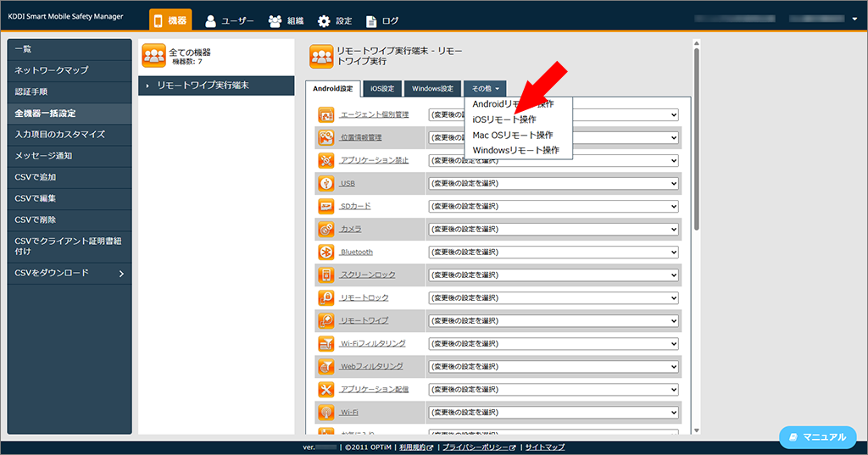Open the 組織 organization menu
The width and height of the screenshot is (868, 455).
point(287,21)
